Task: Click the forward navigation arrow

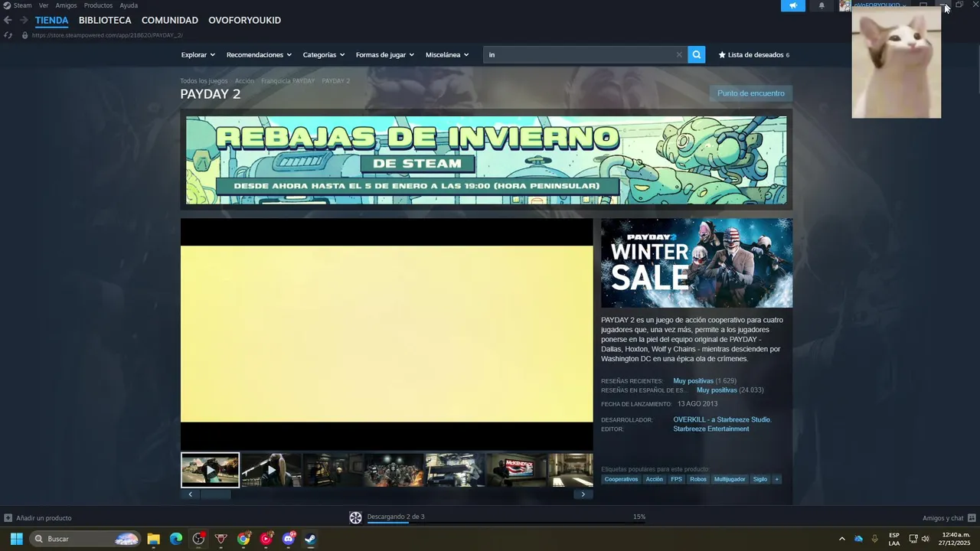Action: [24, 21]
